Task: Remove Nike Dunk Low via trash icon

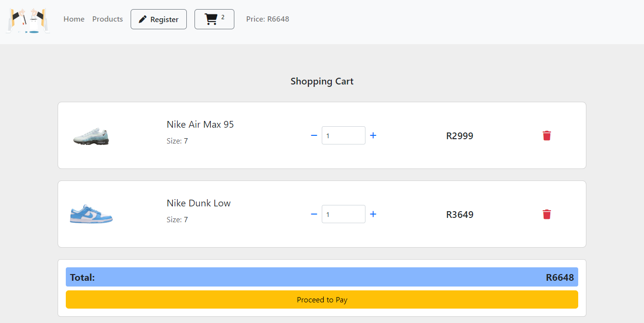Action: (x=547, y=214)
